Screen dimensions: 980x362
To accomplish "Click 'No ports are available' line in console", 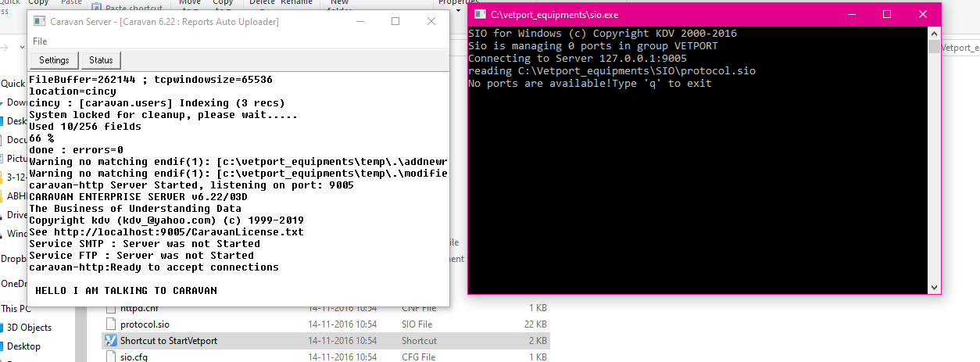I will 590,84.
